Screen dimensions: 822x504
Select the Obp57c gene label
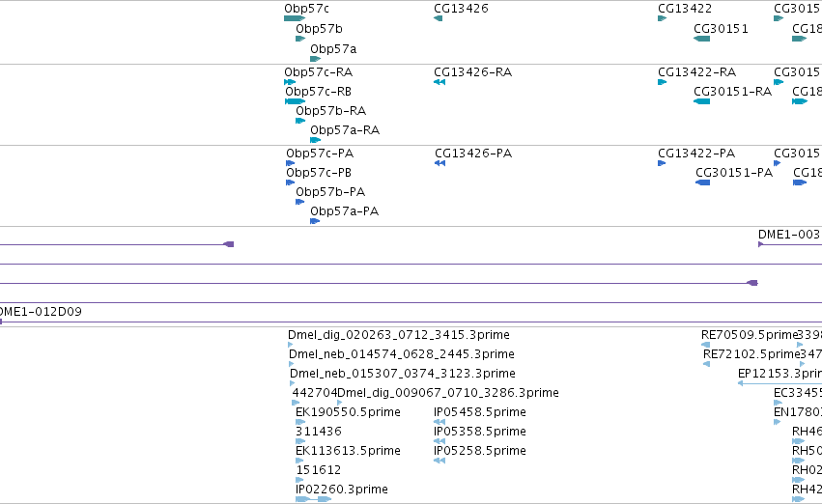pyautogui.click(x=306, y=9)
